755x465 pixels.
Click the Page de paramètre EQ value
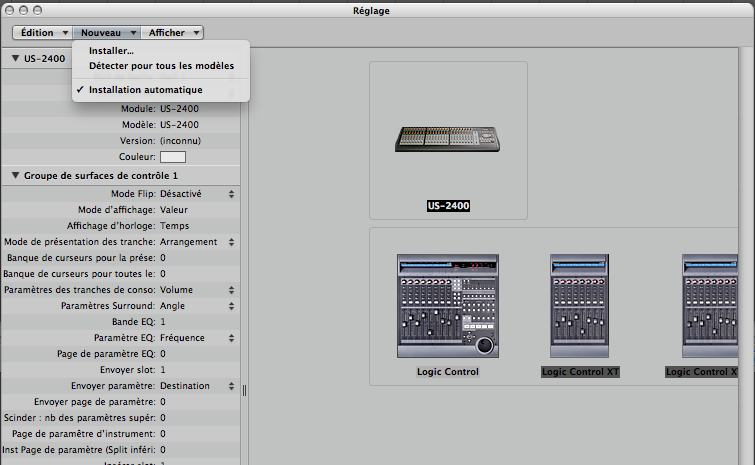pyautogui.click(x=163, y=354)
